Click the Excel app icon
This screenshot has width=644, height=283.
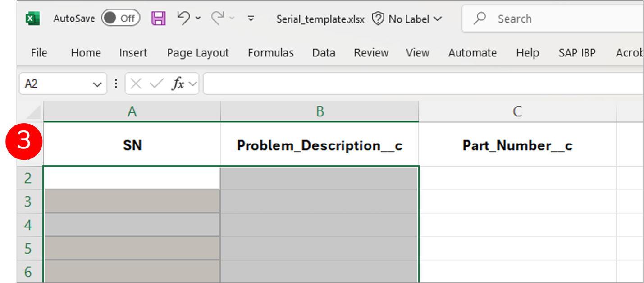click(33, 19)
